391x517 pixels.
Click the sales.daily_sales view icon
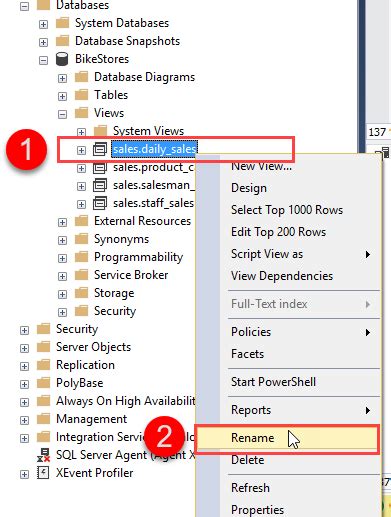point(100,149)
